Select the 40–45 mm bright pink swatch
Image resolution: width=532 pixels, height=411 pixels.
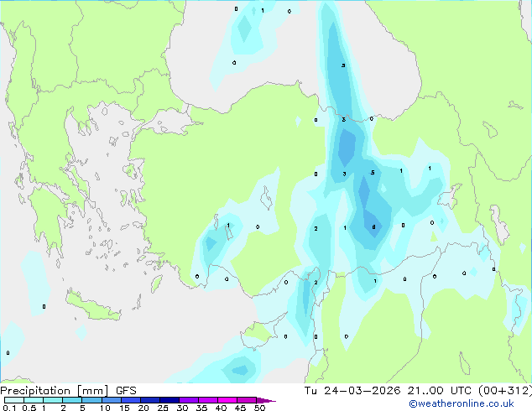click(x=227, y=400)
